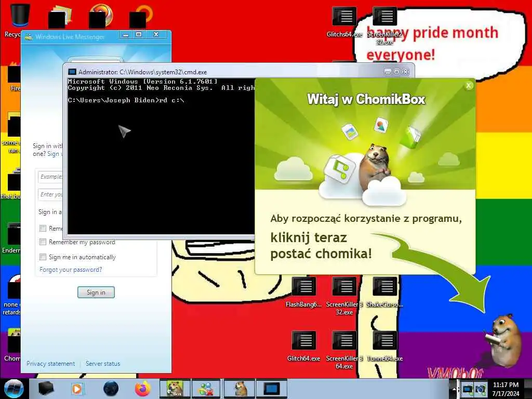
Task: Enable Sign me in automatically checkbox
Action: coord(43,257)
